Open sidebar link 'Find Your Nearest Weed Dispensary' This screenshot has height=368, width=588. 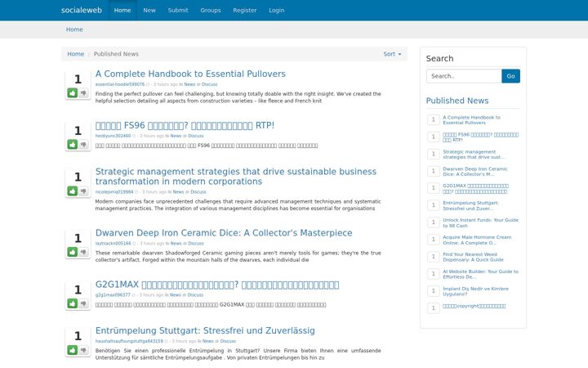point(473,257)
